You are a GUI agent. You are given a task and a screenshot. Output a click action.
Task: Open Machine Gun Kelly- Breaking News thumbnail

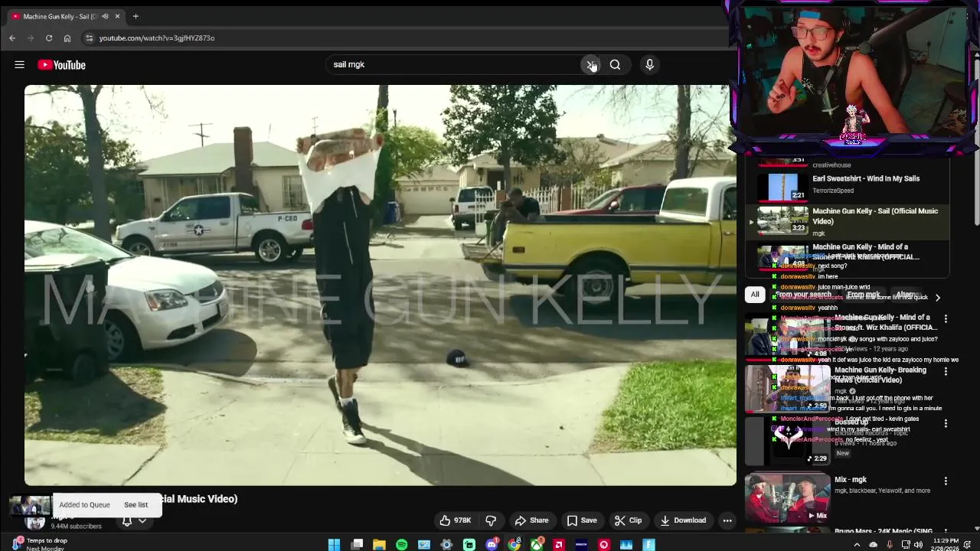click(788, 390)
